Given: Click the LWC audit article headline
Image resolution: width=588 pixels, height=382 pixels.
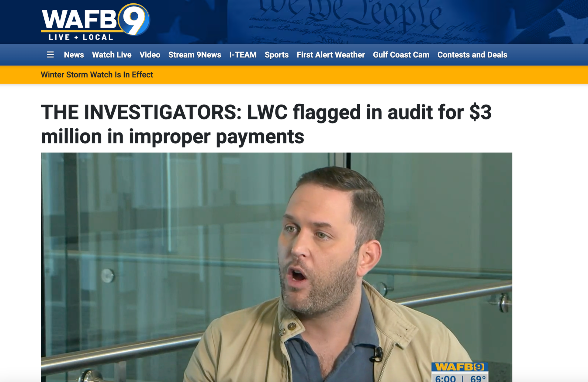Looking at the screenshot, I should [x=266, y=124].
